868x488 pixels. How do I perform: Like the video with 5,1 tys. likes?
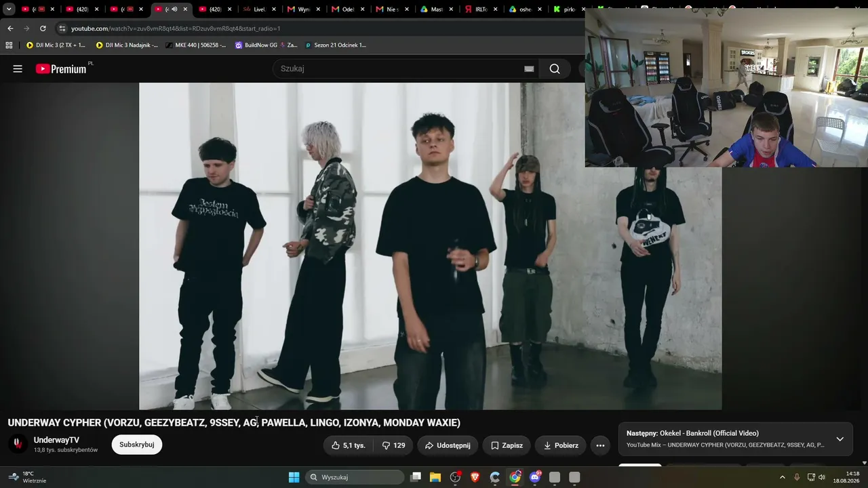[x=349, y=445]
